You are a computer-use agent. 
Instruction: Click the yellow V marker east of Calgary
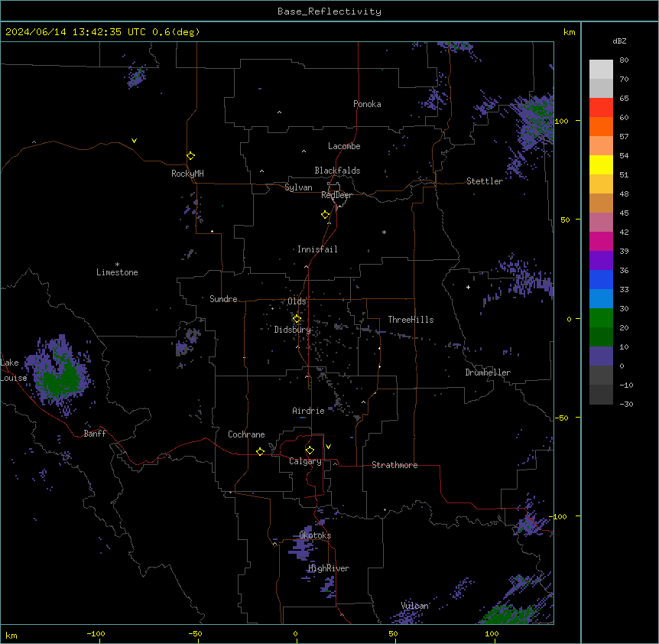pyautogui.click(x=328, y=447)
